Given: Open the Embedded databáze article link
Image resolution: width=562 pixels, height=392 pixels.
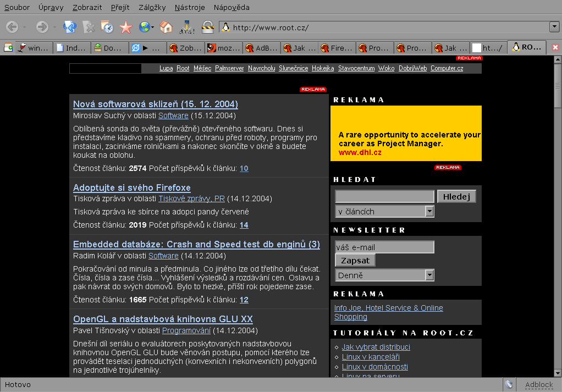Looking at the screenshot, I should [196, 244].
